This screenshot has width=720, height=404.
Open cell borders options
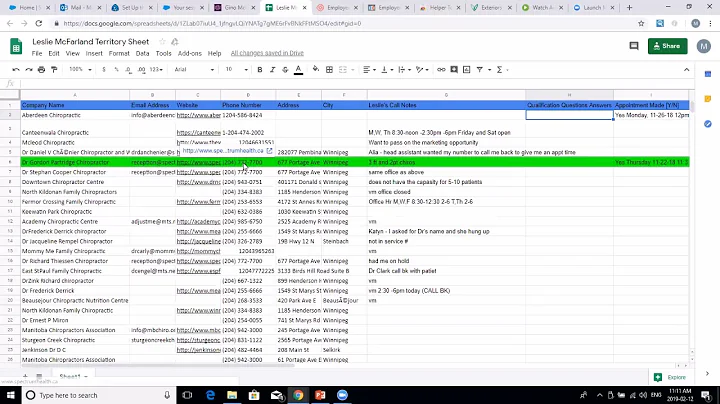[x=329, y=70]
